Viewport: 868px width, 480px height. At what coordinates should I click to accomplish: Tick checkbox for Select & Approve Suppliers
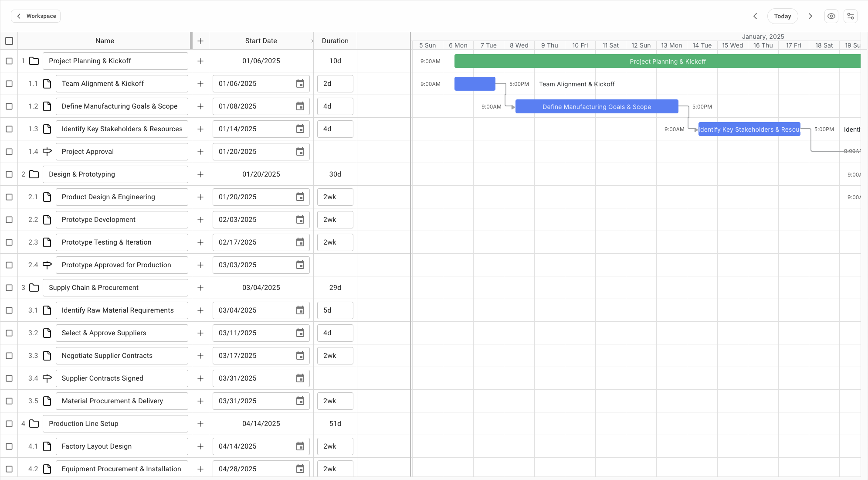tap(9, 333)
